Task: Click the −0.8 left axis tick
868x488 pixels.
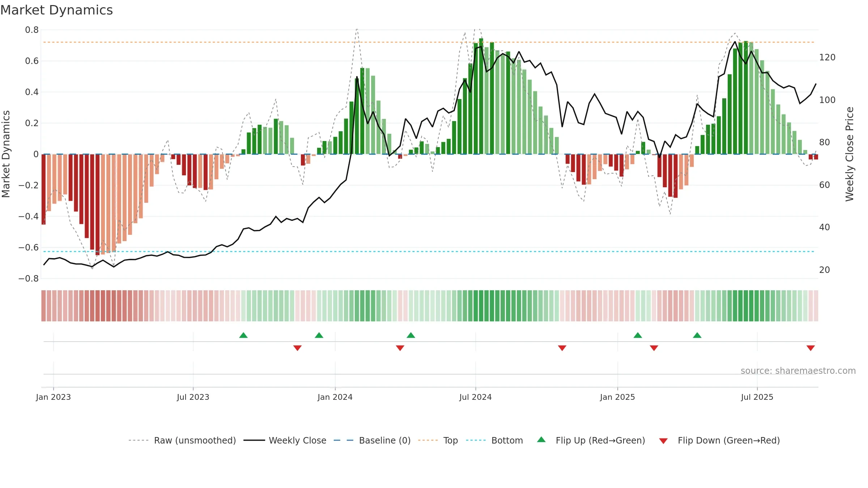Action: click(29, 279)
